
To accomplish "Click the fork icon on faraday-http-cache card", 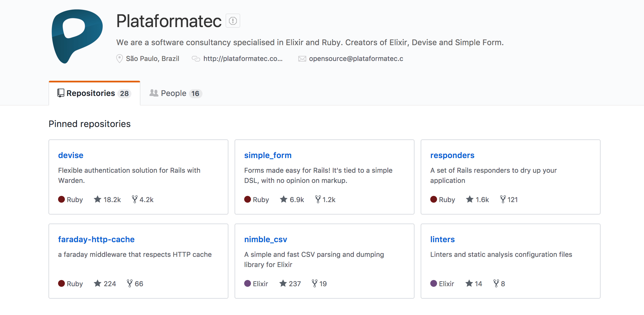I will [130, 283].
